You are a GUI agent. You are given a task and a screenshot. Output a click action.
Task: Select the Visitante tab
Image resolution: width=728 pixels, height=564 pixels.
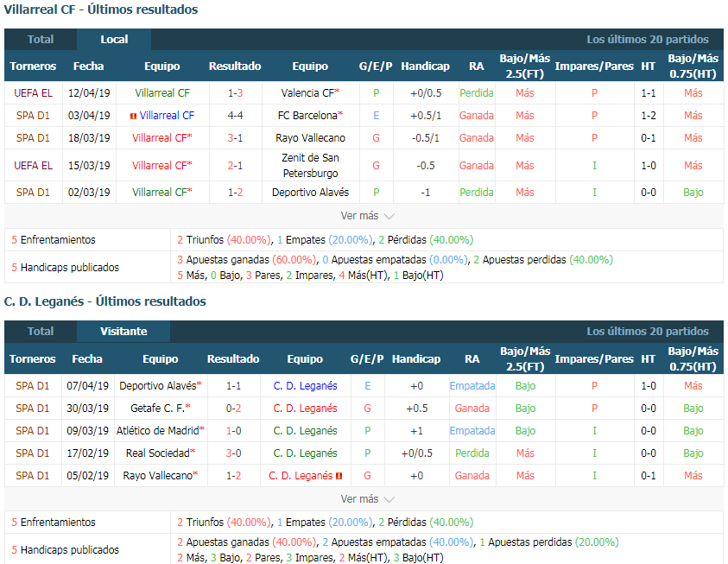[123, 332]
